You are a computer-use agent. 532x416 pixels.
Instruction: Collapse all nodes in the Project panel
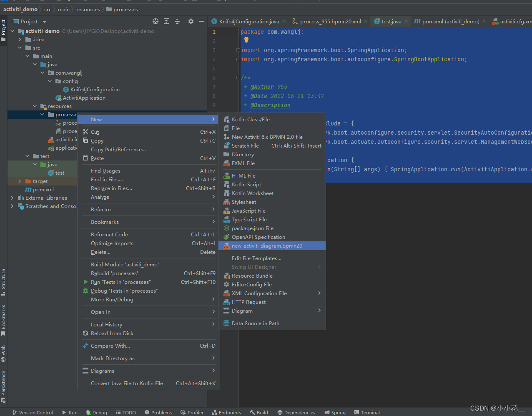177,21
